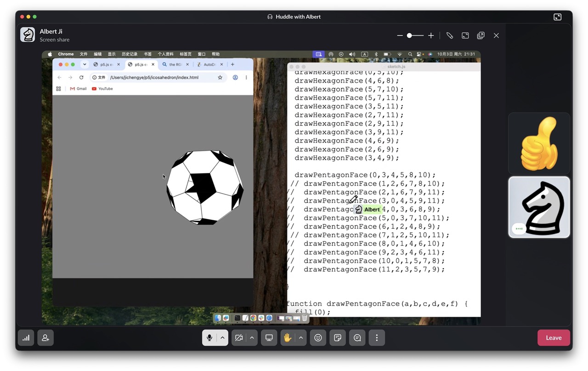Toggle the raised hand reaction
Viewport: 588px width, 371px height.
(x=288, y=338)
